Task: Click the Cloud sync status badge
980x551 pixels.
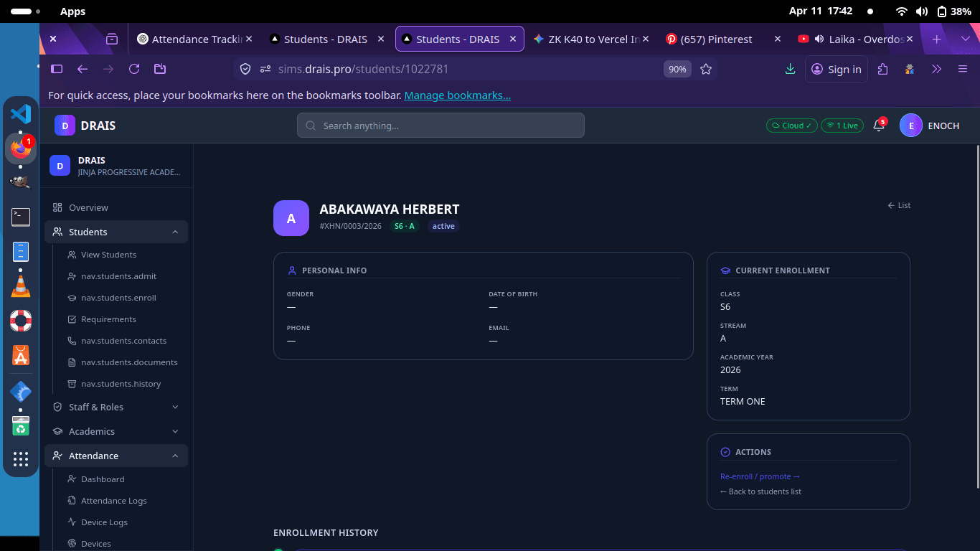Action: tap(791, 126)
